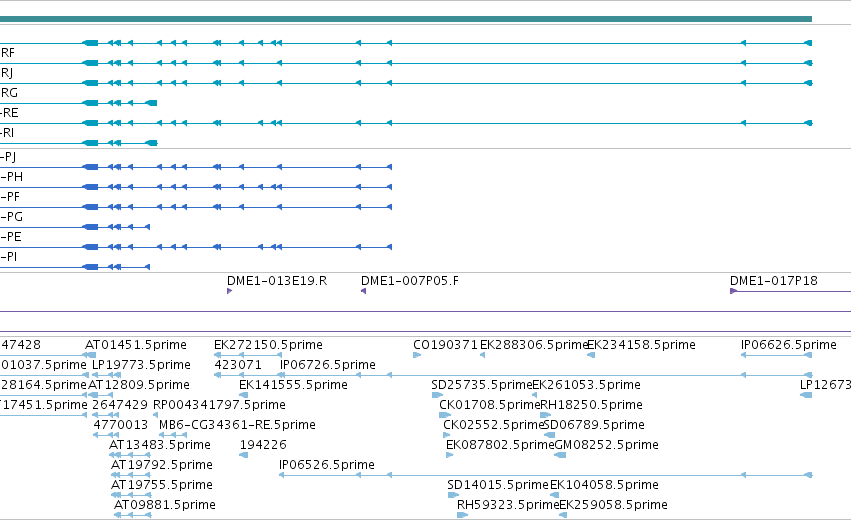Click the AT13483.5prime EST label

(x=160, y=445)
